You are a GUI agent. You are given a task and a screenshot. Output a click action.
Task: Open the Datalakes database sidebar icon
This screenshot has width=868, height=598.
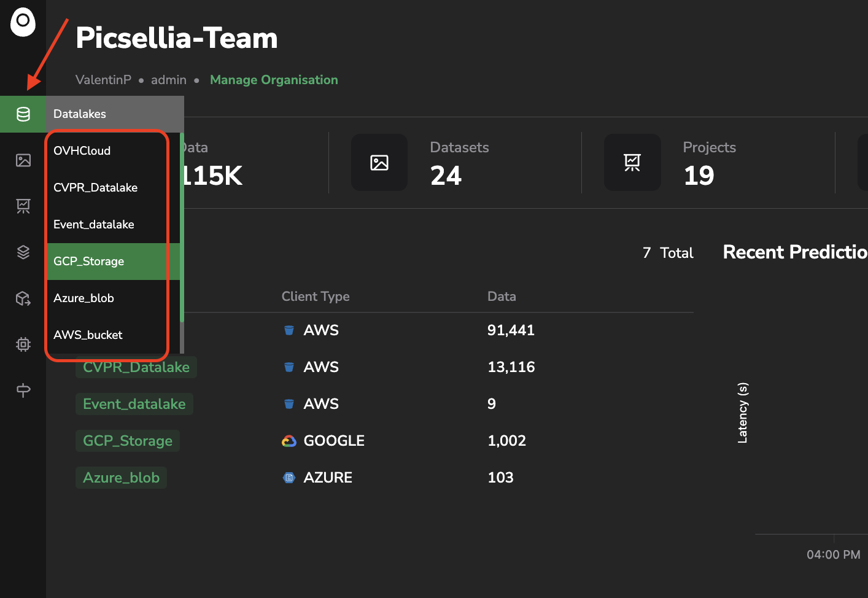(x=23, y=114)
